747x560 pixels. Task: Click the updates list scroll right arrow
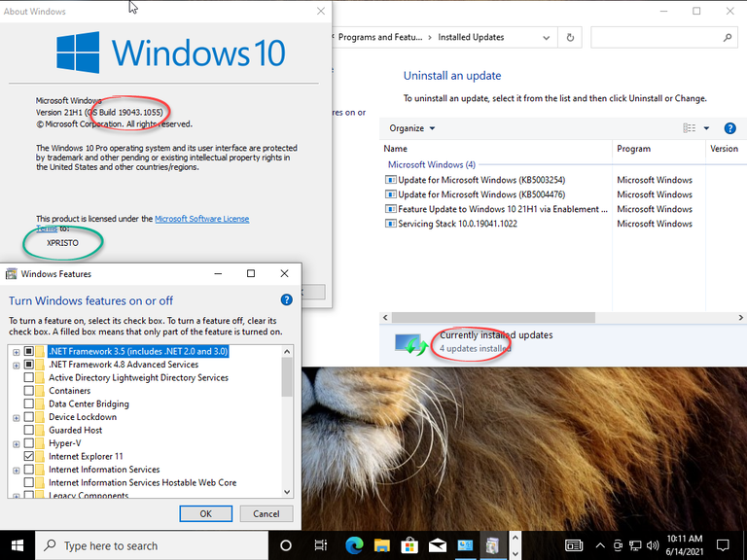[741, 318]
